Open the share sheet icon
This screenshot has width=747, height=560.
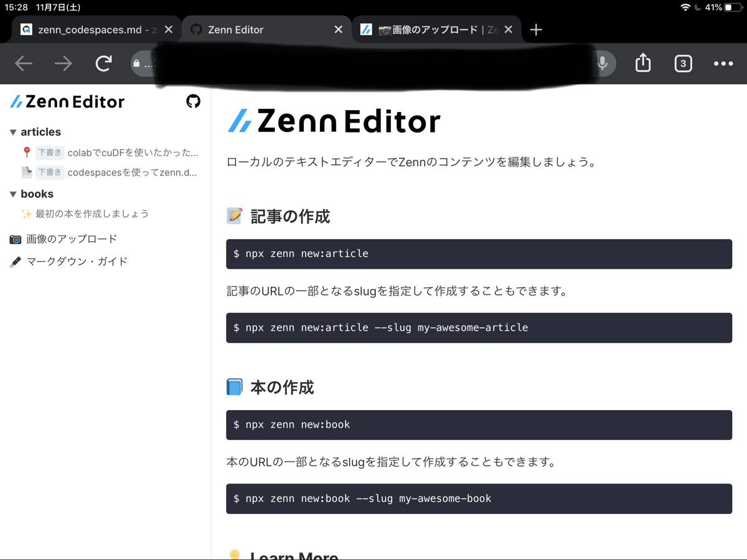(x=643, y=63)
